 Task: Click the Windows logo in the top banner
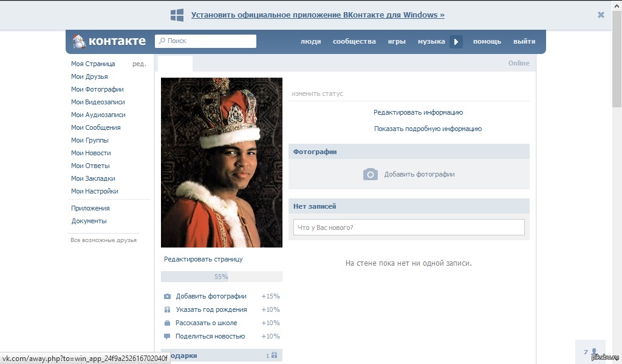click(x=177, y=15)
